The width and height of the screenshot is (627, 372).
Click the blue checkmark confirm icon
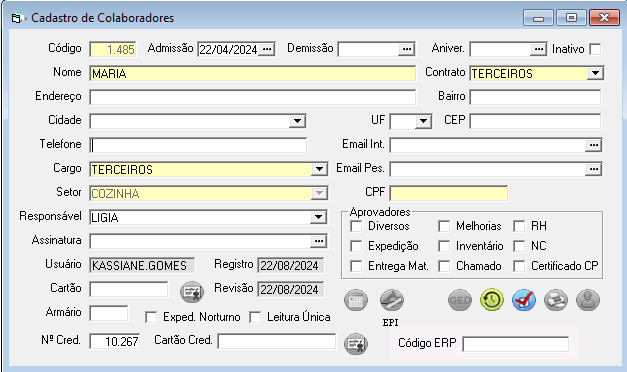pos(524,300)
